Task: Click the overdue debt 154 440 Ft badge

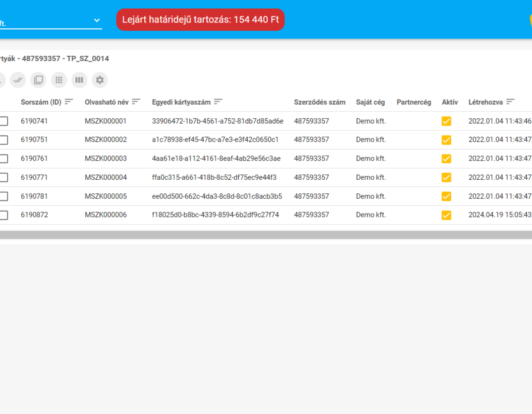Action: point(200,20)
